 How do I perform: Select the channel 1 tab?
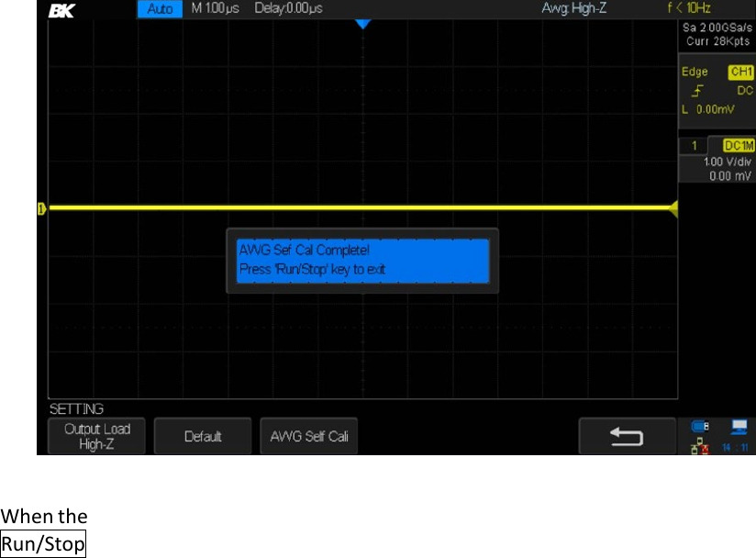click(x=695, y=146)
